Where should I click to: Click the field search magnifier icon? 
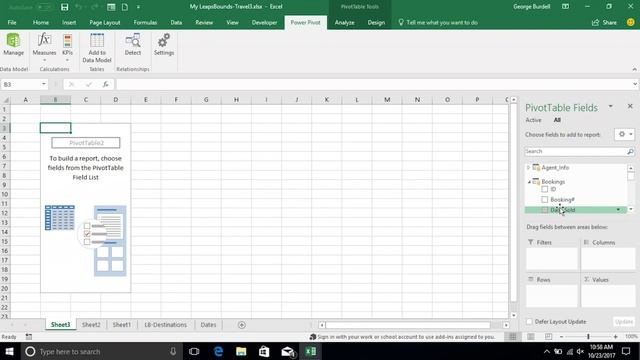pyautogui.click(x=630, y=151)
